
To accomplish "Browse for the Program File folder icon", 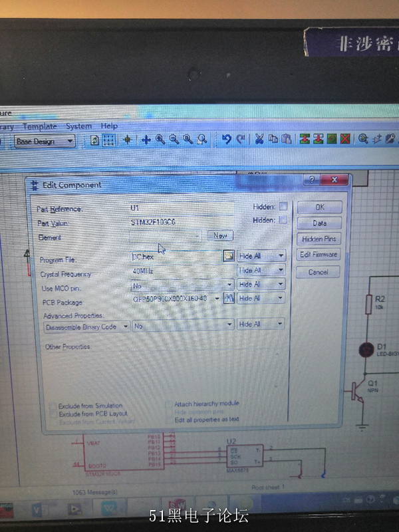I will [229, 256].
